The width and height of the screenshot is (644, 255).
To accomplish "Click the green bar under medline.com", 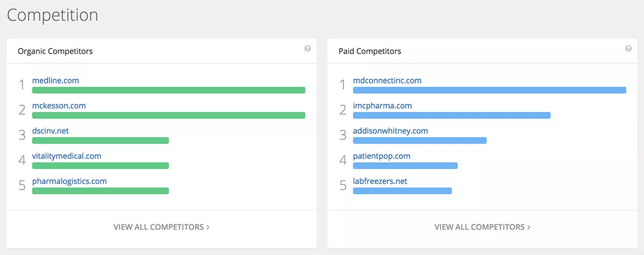I will (x=169, y=90).
